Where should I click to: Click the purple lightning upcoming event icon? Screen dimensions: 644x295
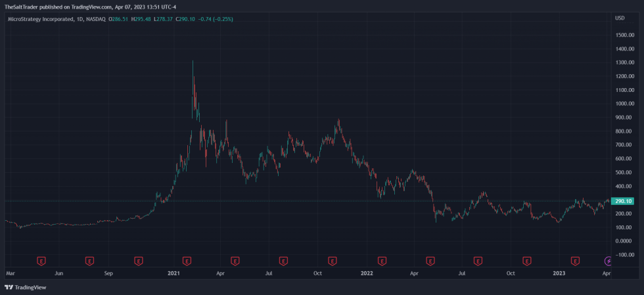coord(608,261)
